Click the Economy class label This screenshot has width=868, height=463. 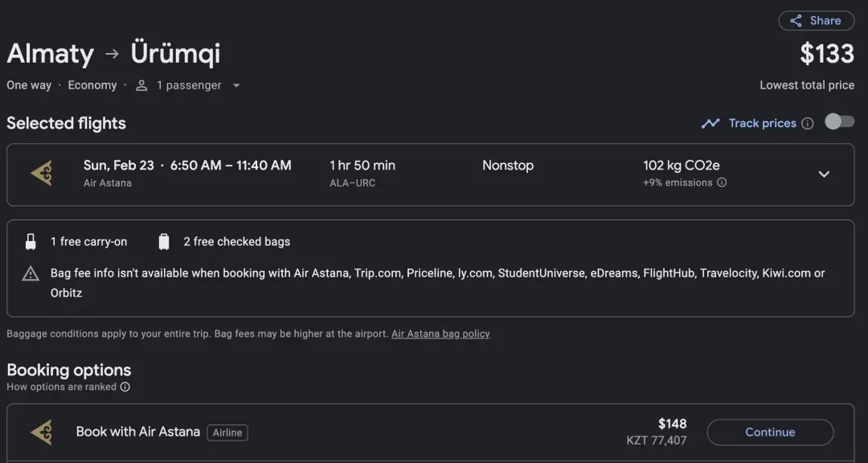click(92, 85)
